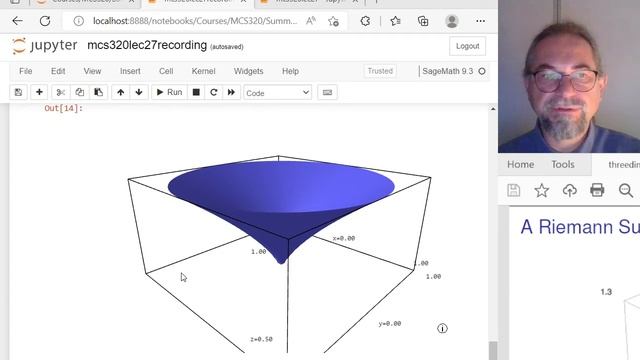The image size is (640, 360).
Task: Click the notebook vertical scrollbar thumb
Action: [x=493, y=350]
